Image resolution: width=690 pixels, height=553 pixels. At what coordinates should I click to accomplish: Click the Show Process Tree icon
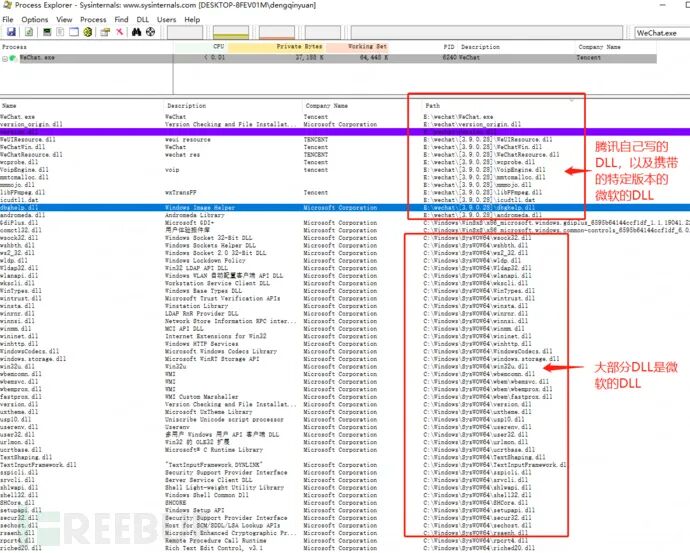60,32
